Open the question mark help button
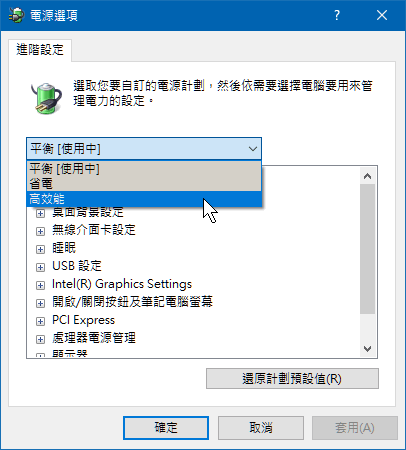Screen dimensions: 406x450 click(337, 15)
